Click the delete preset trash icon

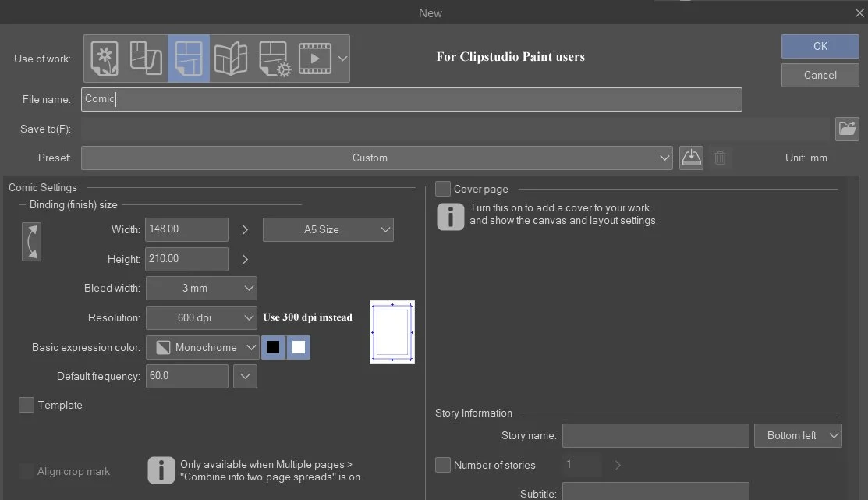(720, 158)
